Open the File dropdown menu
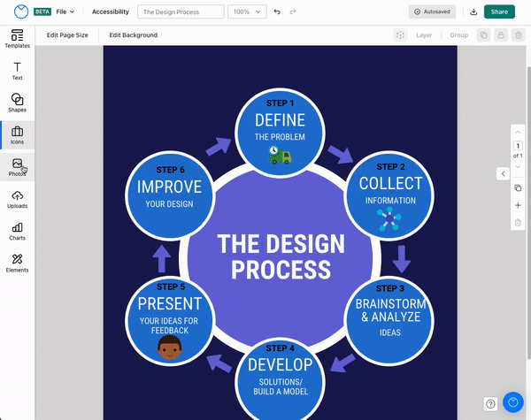This screenshot has width=531, height=420. click(65, 12)
